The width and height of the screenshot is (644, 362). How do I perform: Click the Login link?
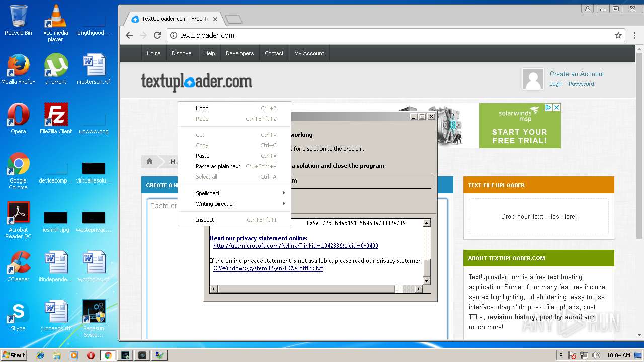coord(556,84)
